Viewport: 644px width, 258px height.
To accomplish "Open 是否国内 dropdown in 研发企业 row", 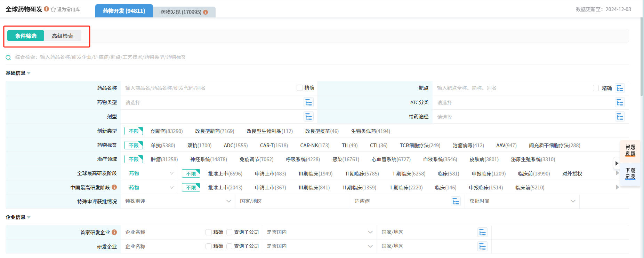I will click(x=370, y=246).
